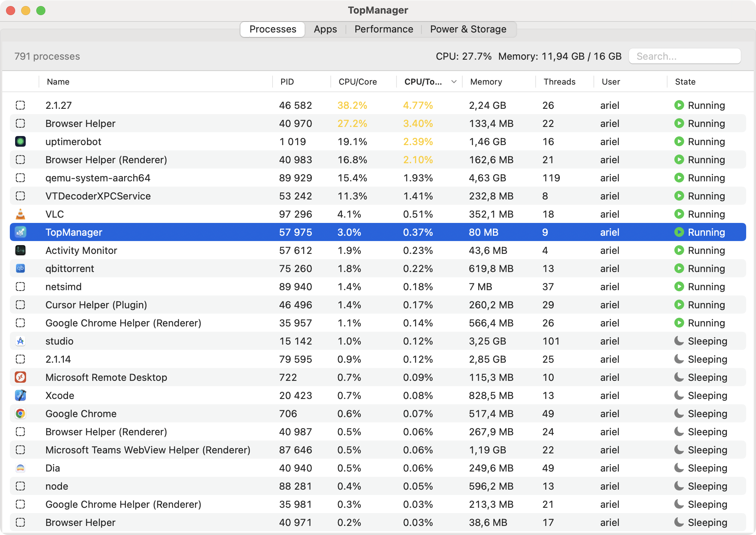Click the green Running indicator for VLC
Viewport: 756px width, 535px height.
click(679, 214)
